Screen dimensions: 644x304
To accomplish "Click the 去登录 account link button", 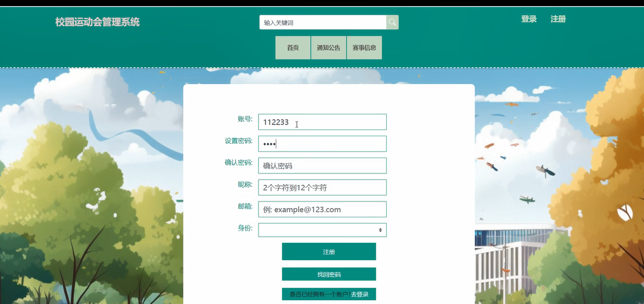I will coord(329,294).
